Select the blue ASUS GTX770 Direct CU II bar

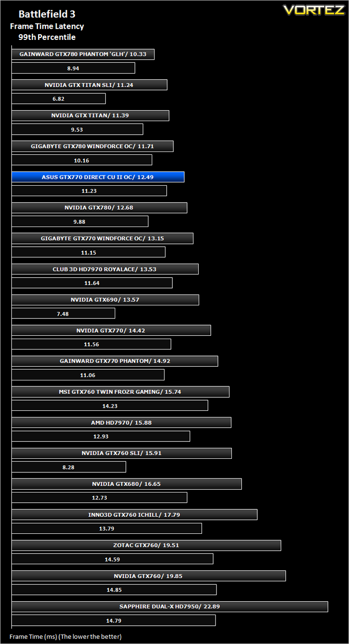pos(98,177)
